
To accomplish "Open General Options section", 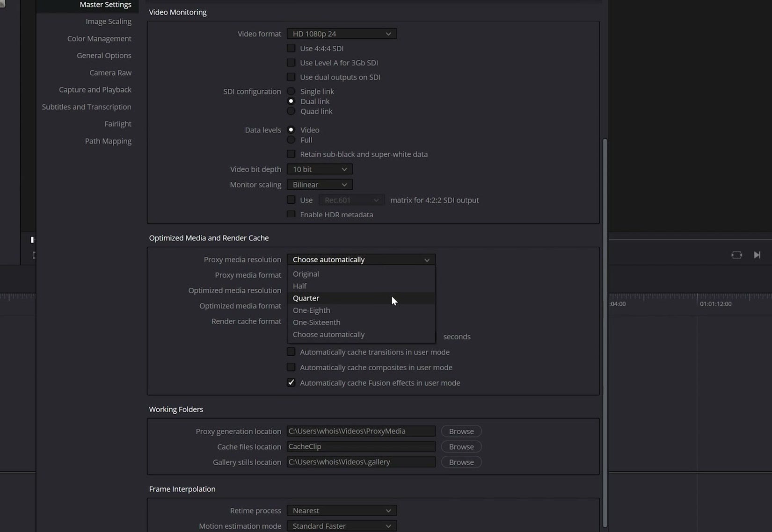I will tap(104, 55).
